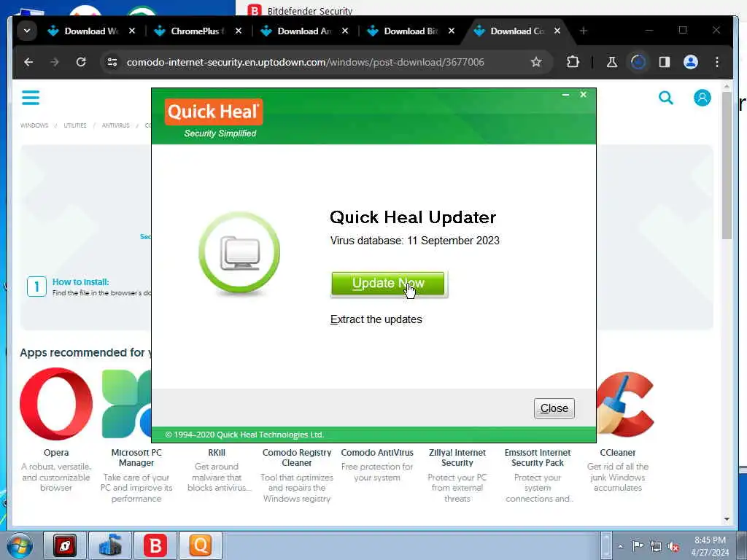
Task: Open Chrome extensions puzzle icon
Action: click(573, 62)
